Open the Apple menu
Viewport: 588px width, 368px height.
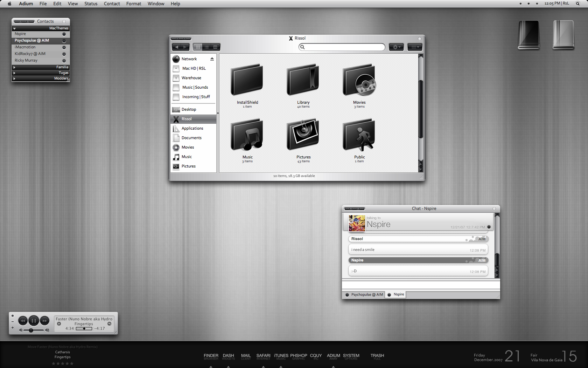point(9,4)
